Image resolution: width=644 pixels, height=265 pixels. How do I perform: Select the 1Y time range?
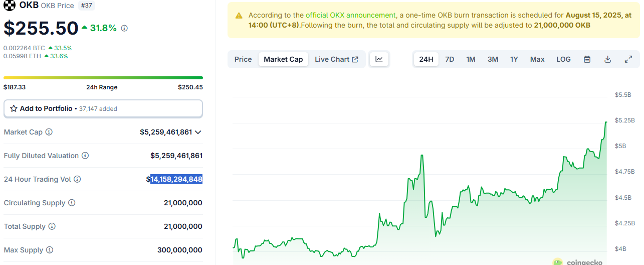[x=514, y=59]
